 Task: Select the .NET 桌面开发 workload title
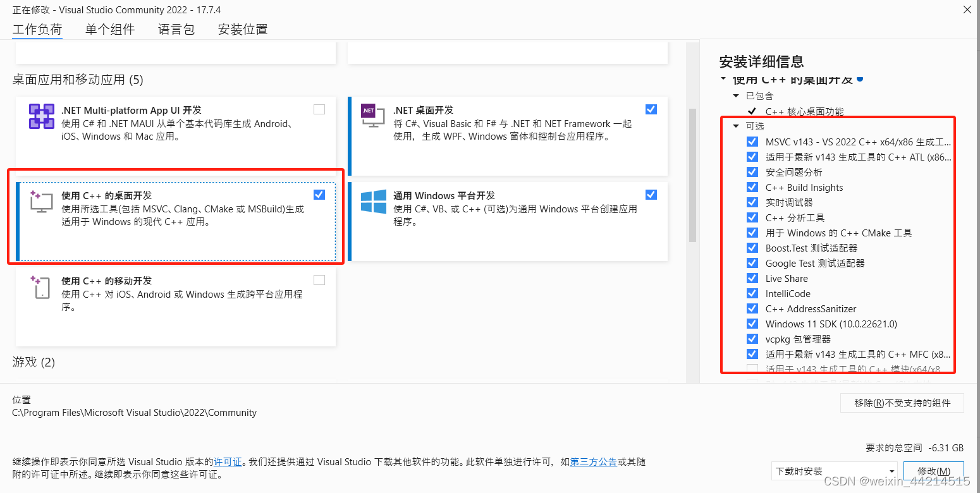[x=424, y=110]
